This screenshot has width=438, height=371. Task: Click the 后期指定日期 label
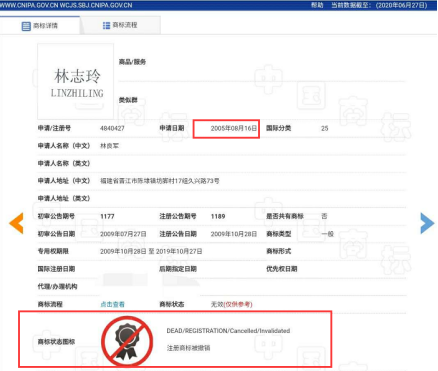pos(178,269)
